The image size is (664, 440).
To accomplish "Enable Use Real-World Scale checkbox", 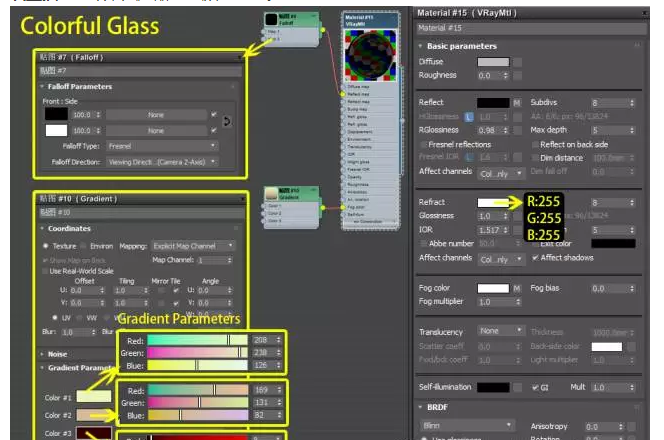I will 43,270.
